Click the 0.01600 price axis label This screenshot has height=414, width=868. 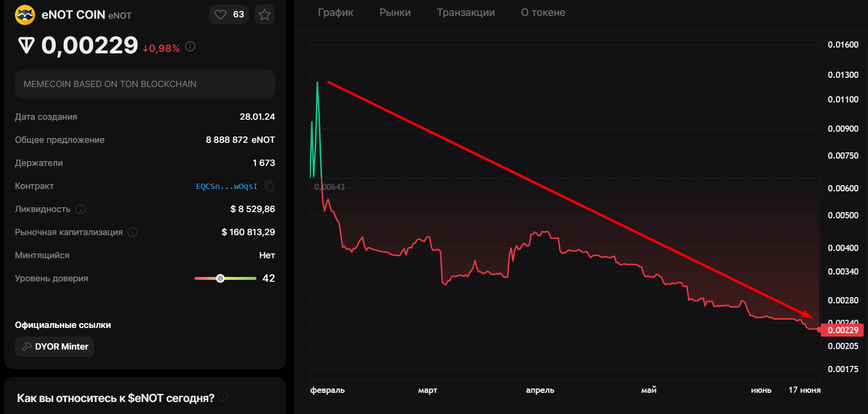tap(843, 45)
